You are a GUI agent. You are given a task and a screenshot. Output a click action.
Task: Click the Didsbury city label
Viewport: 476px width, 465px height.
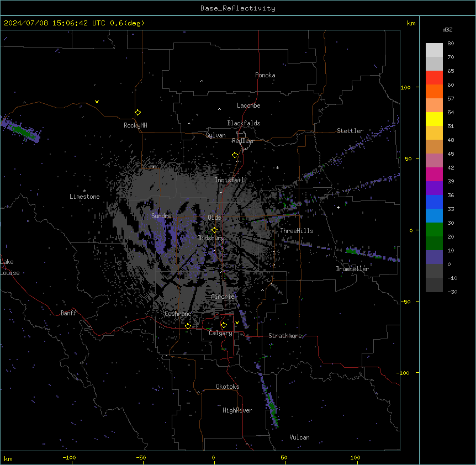point(211,238)
